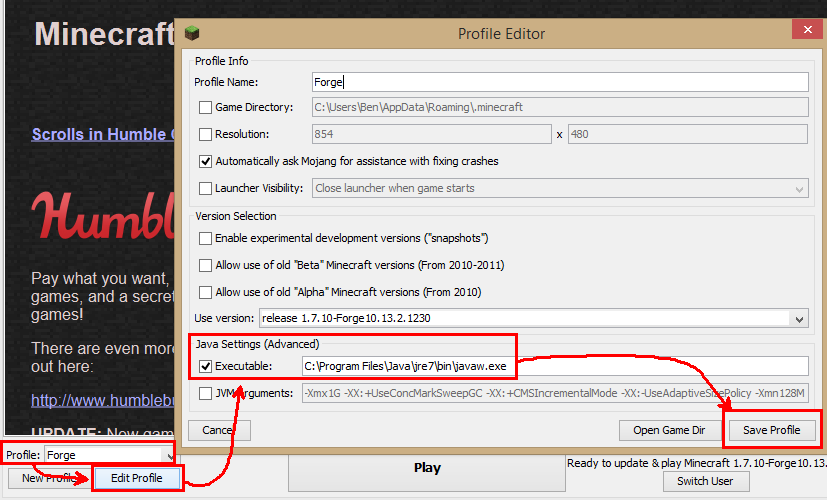Click the New Profile button
Viewport: 827px width, 500px height.
(x=48, y=478)
